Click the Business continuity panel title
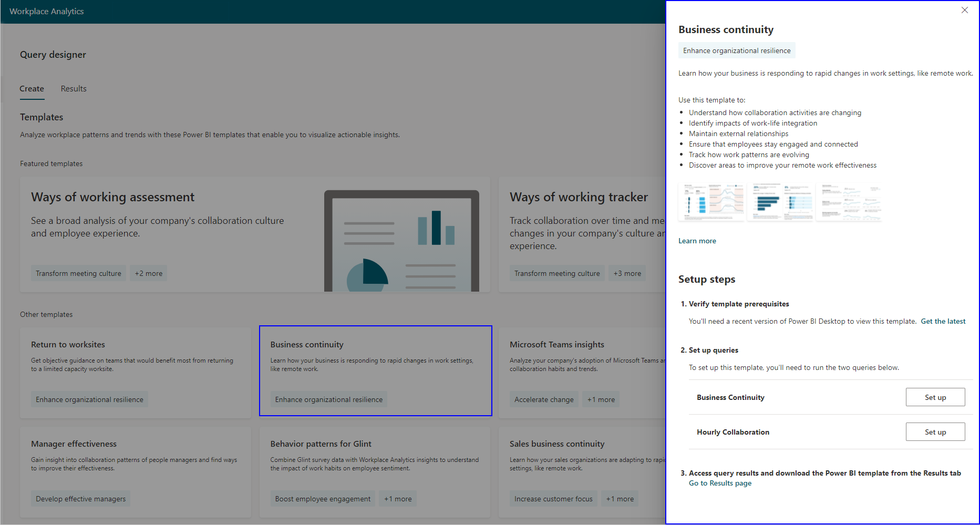This screenshot has width=980, height=525. 726,30
